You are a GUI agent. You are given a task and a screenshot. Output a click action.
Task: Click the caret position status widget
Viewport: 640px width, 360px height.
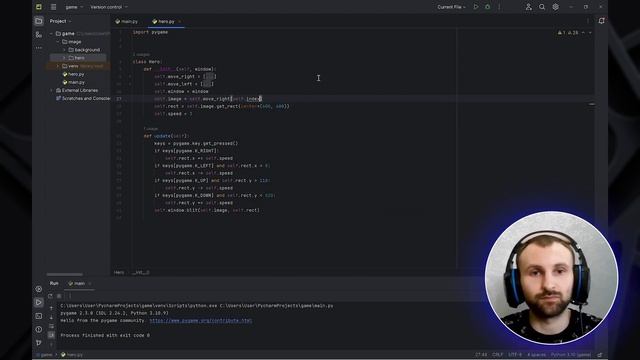[481, 355]
